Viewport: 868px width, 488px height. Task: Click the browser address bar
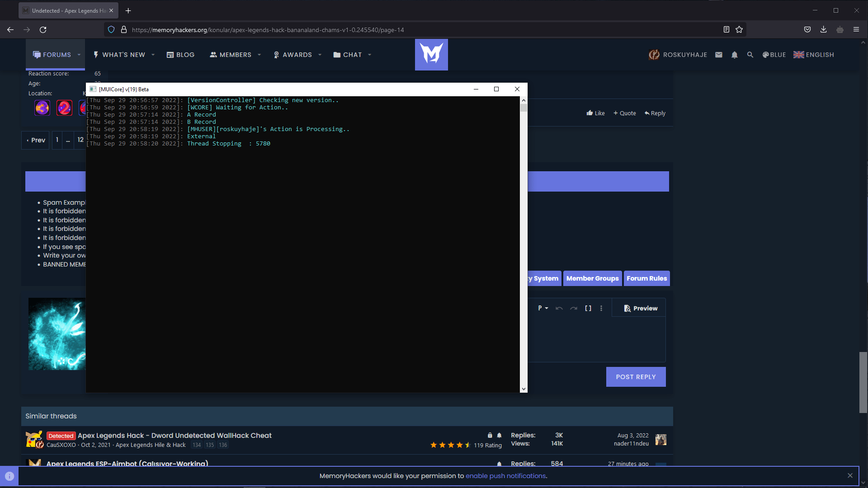pos(425,29)
